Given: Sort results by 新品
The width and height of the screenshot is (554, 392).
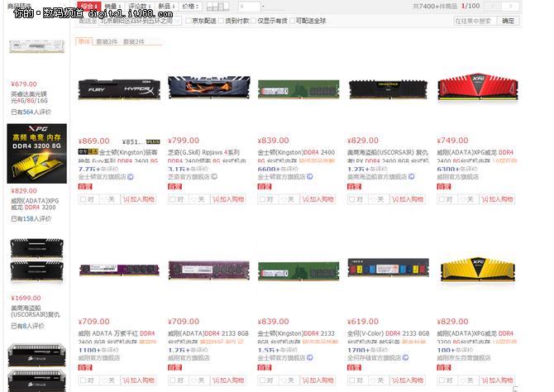Looking at the screenshot, I should pos(166,6).
